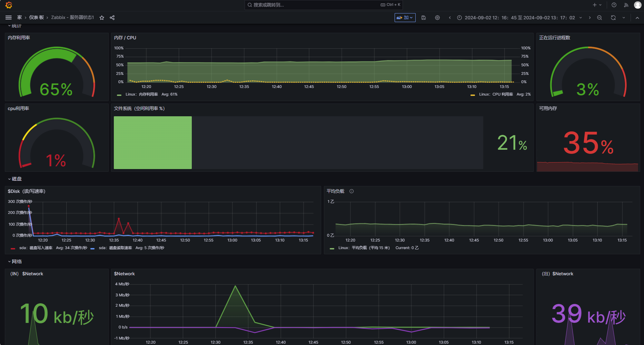The image size is (644, 345).
Task: Open dashboard settings gear
Action: pos(437,18)
